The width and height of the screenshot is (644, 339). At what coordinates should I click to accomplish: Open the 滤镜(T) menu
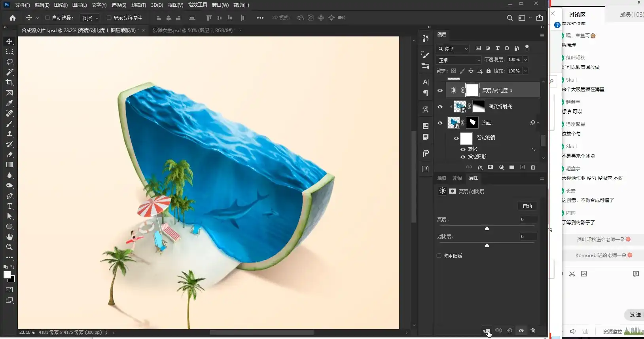tap(138, 5)
